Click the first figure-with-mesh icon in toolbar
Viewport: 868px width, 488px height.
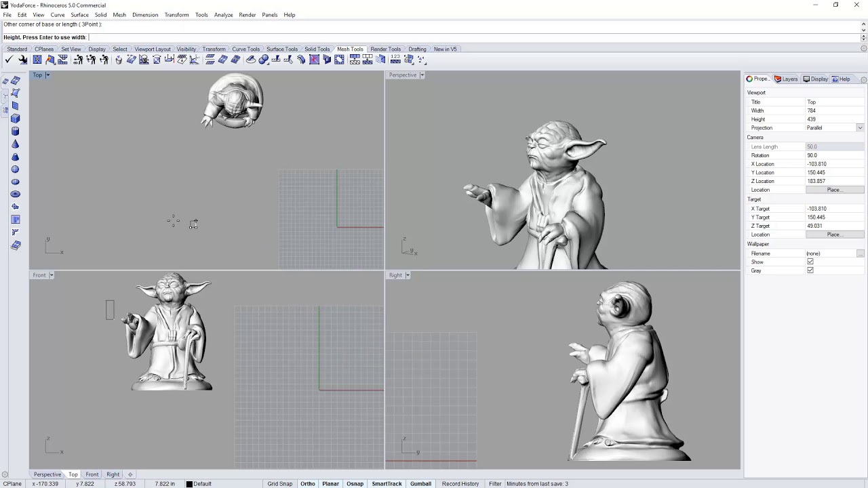click(78, 60)
